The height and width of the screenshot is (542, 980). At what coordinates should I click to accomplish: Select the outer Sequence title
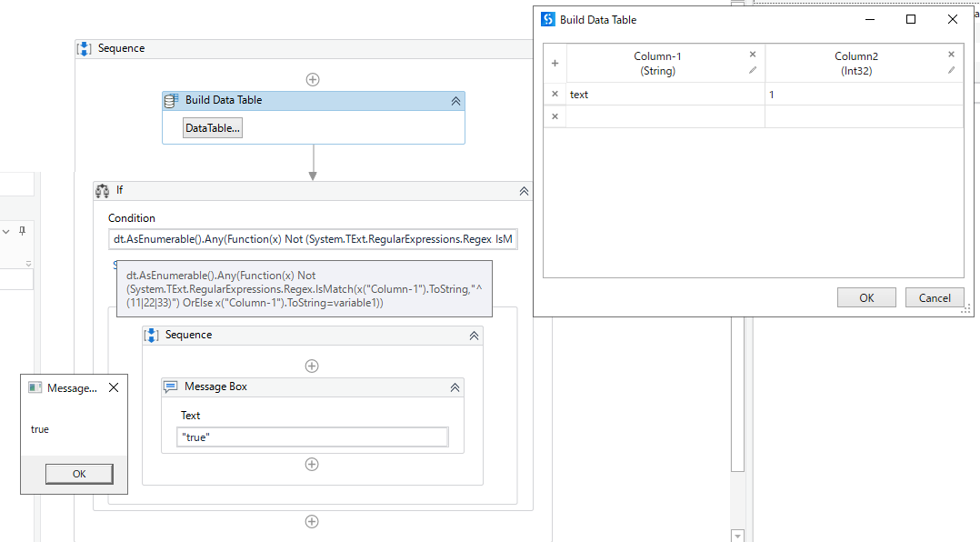(x=121, y=48)
